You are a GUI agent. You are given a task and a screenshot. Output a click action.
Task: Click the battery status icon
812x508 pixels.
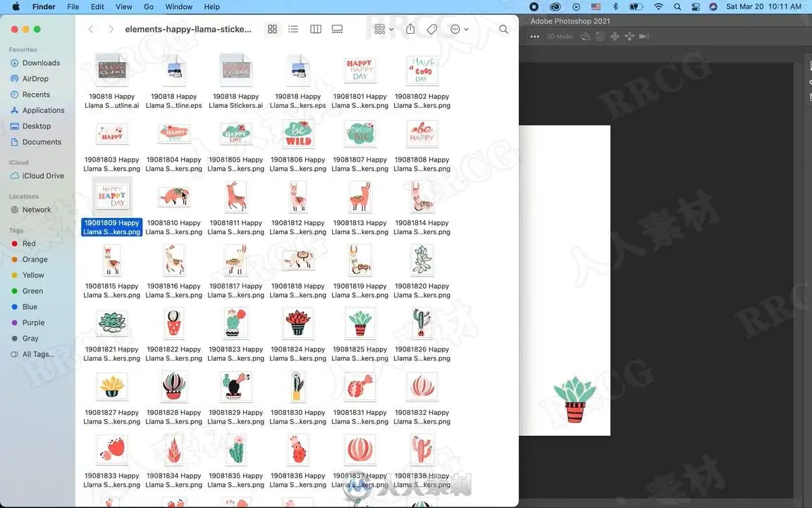coord(636,7)
